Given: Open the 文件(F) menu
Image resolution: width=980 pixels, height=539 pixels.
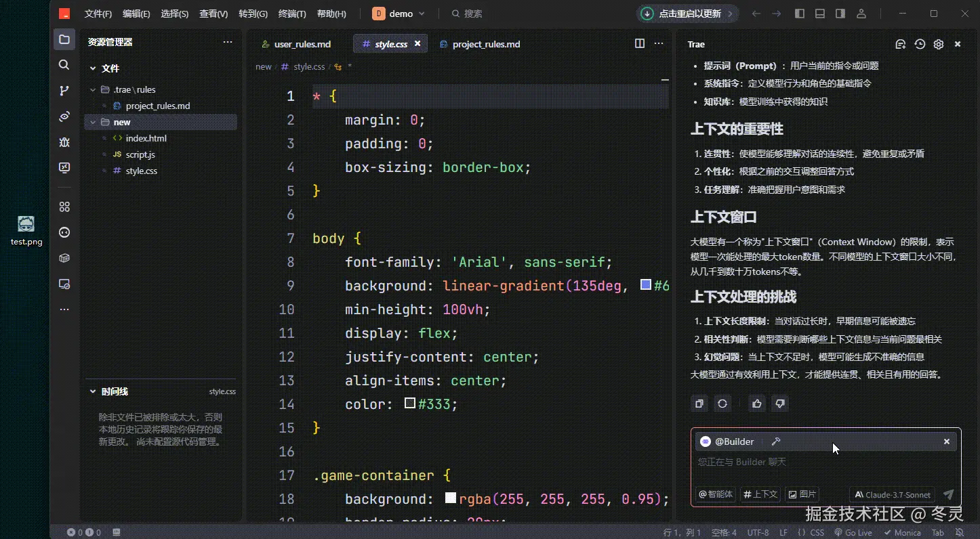Looking at the screenshot, I should coord(98,14).
